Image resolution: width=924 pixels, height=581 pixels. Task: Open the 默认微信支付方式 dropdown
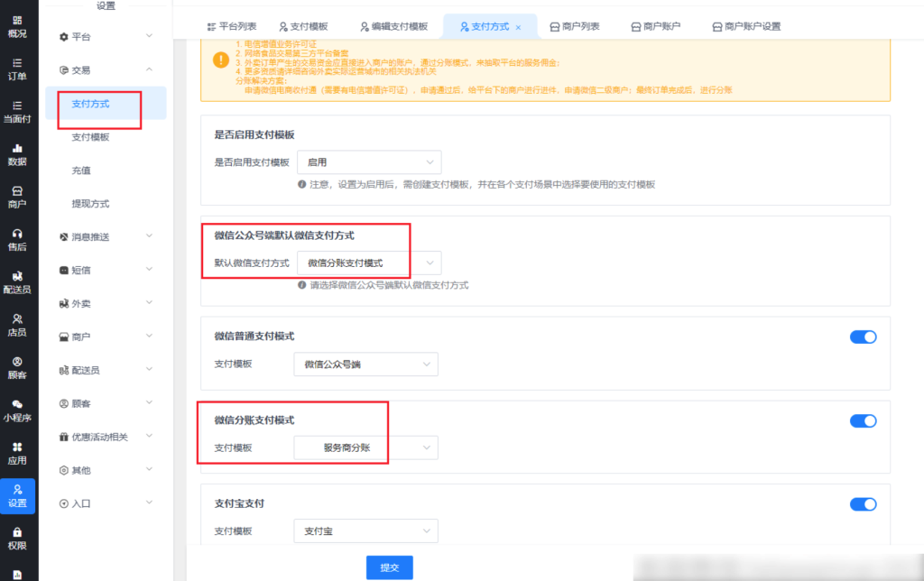coord(368,263)
